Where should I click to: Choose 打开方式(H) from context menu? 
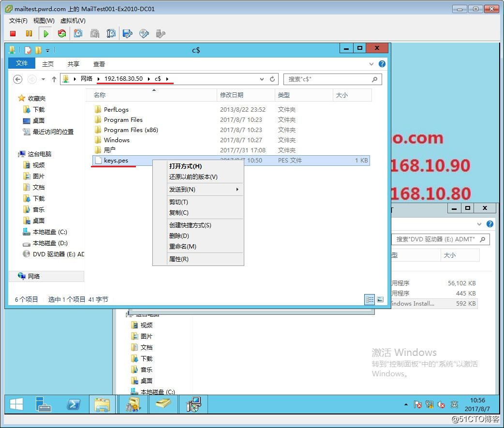click(x=198, y=166)
